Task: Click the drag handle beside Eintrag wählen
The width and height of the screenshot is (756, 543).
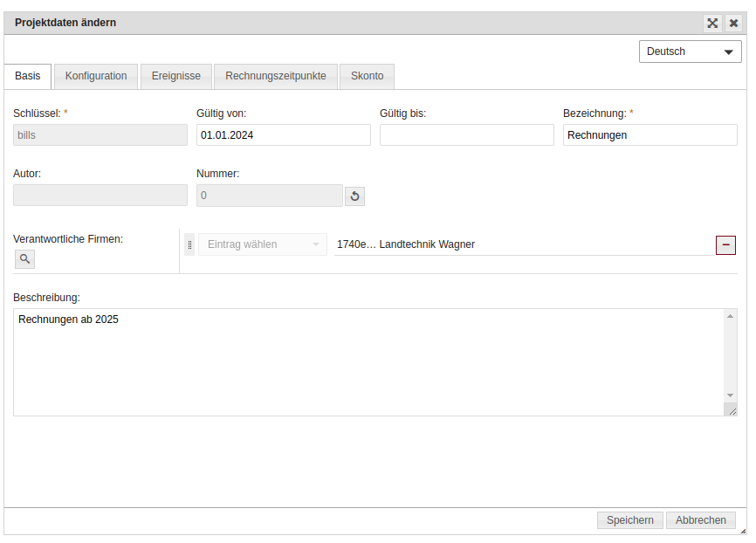Action: (x=189, y=245)
